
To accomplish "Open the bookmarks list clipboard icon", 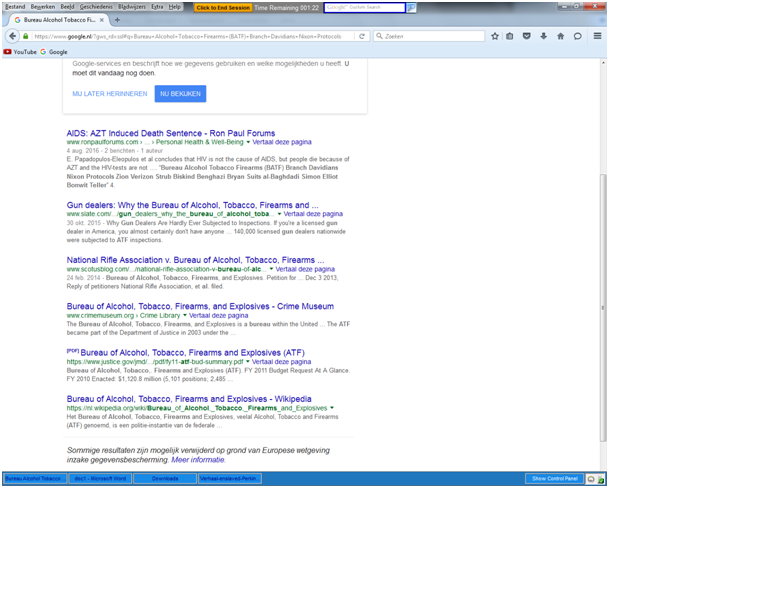I will click(510, 36).
